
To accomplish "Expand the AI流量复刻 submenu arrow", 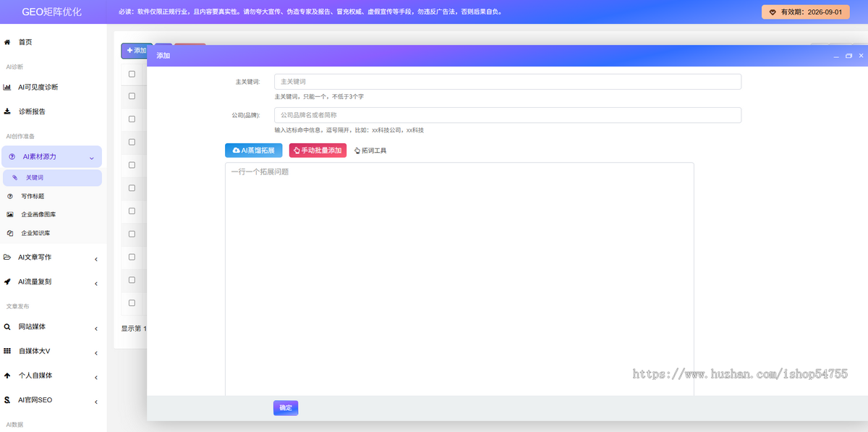I will coord(96,283).
